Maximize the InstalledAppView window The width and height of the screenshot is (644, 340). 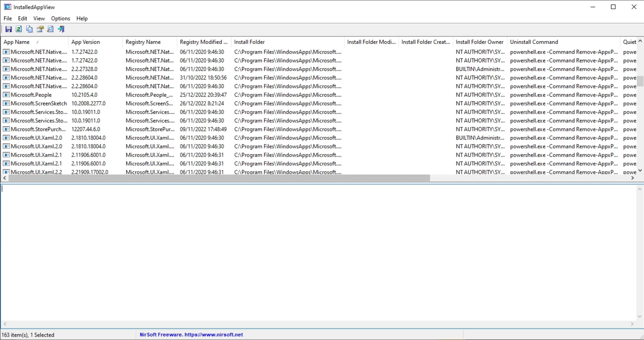(x=613, y=7)
